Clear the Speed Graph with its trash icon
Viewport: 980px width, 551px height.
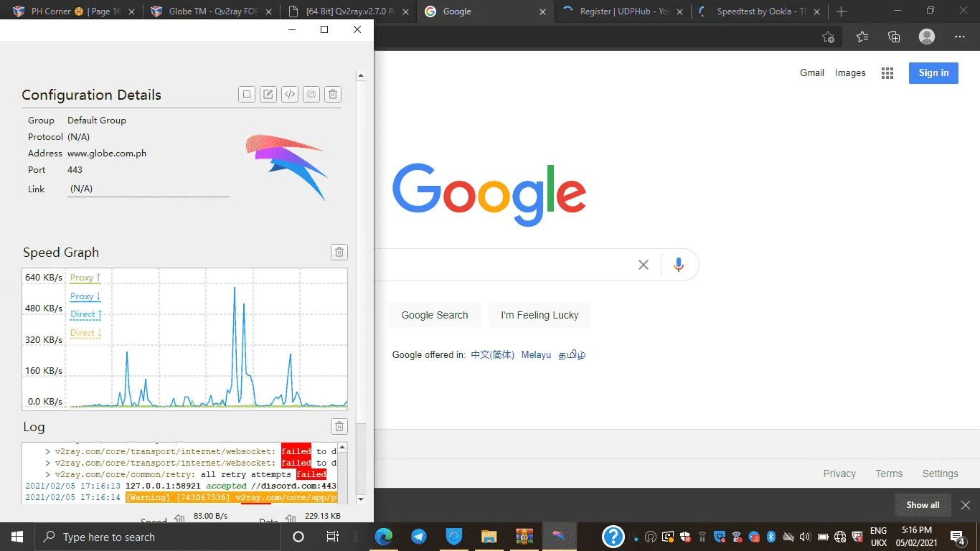click(x=339, y=252)
